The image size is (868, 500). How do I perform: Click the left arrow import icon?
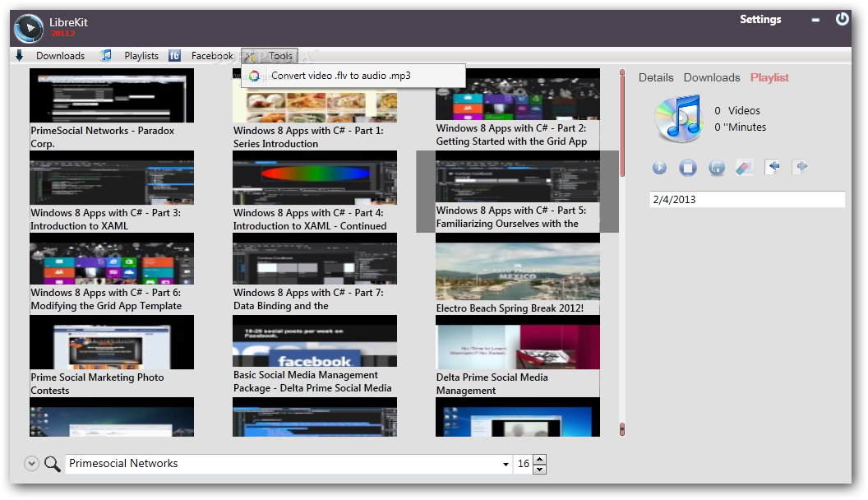[x=773, y=167]
